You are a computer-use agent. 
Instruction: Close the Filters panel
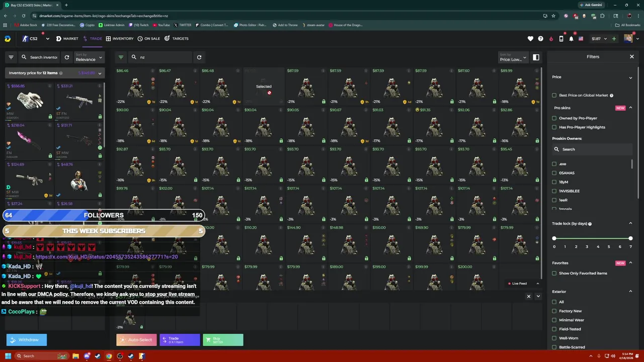point(632,57)
